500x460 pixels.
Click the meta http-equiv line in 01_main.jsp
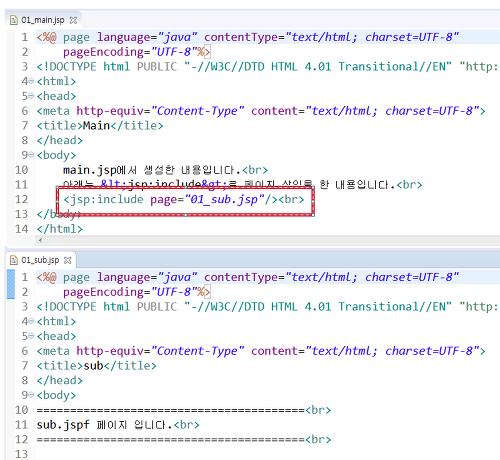pyautogui.click(x=261, y=111)
